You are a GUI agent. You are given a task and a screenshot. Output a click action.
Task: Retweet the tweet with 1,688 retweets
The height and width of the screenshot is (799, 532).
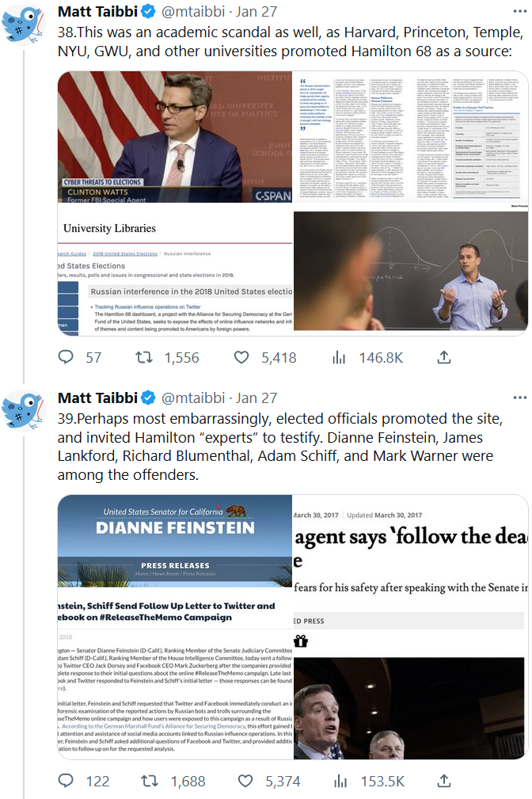coord(150,781)
